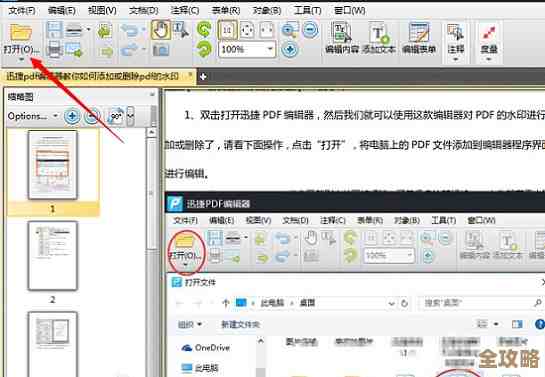Click the blue Undo arrow in top toolbar
This screenshot has height=377, width=545.
click(x=129, y=30)
